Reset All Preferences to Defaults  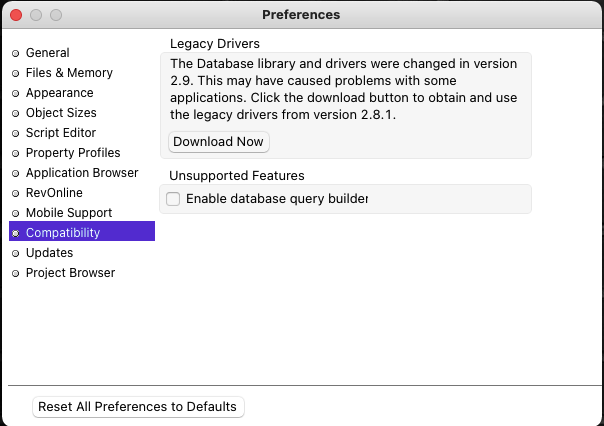pos(138,407)
